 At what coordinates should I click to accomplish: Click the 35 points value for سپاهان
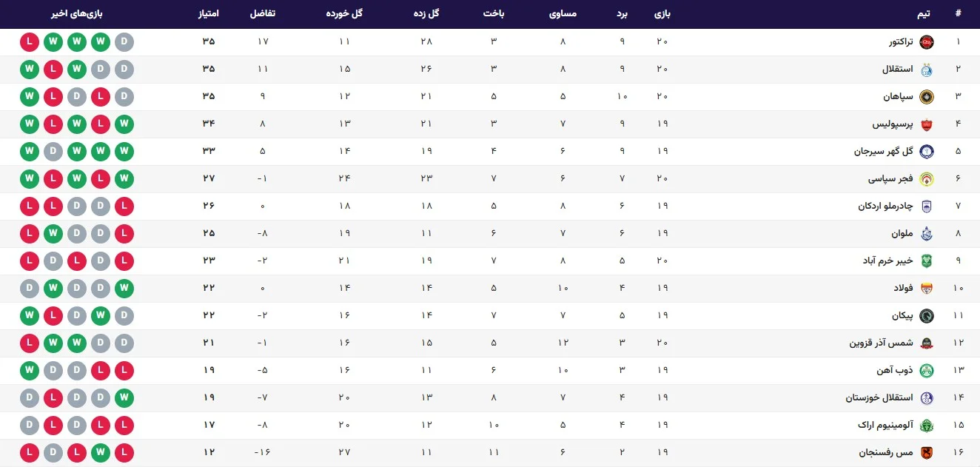click(208, 97)
